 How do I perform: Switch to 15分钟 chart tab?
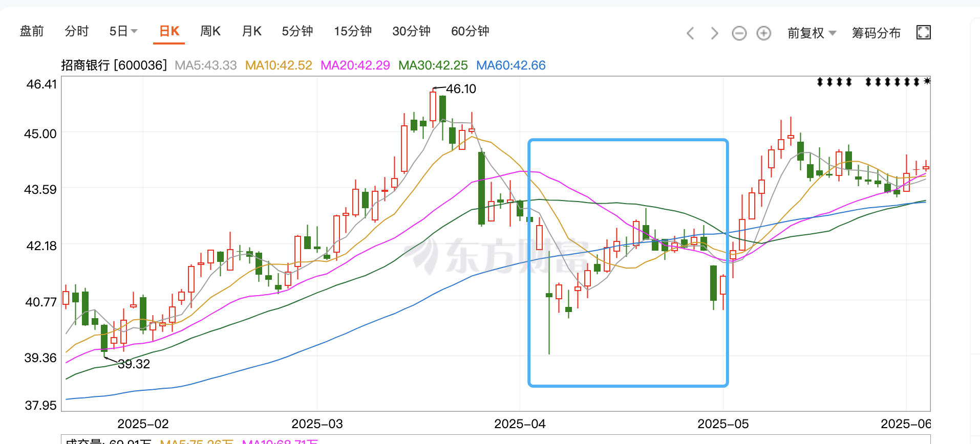pyautogui.click(x=353, y=31)
